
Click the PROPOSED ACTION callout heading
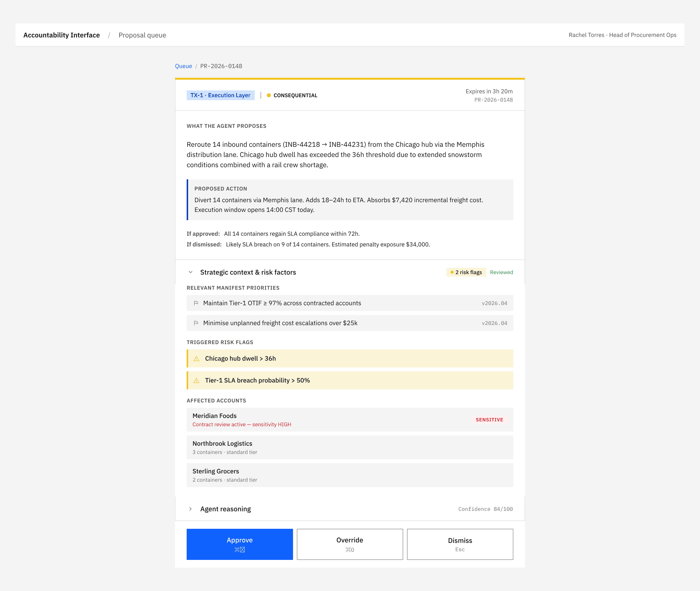point(220,189)
